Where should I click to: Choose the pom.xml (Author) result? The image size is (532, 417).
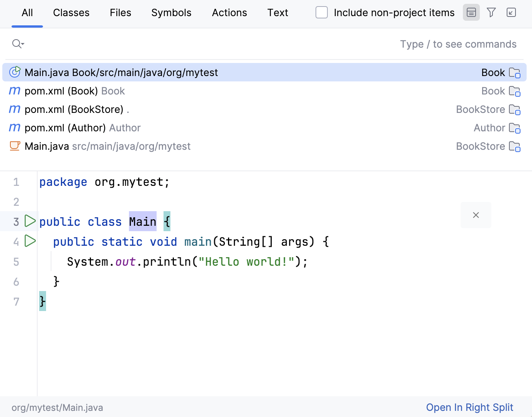[x=83, y=128]
